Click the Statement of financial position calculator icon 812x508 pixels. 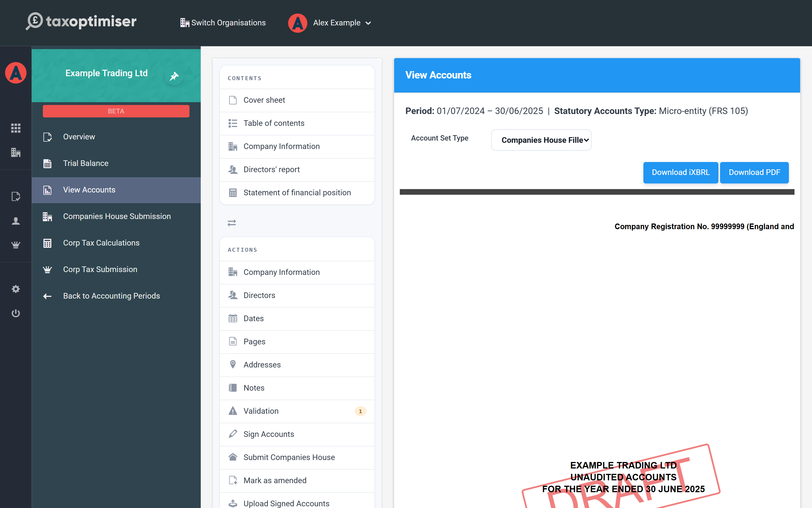pos(233,193)
